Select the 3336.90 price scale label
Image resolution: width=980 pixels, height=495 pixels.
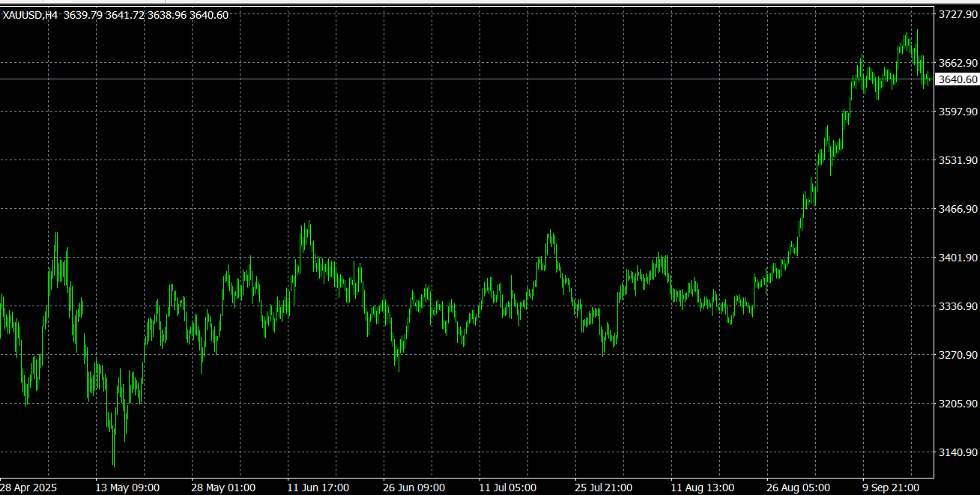958,306
